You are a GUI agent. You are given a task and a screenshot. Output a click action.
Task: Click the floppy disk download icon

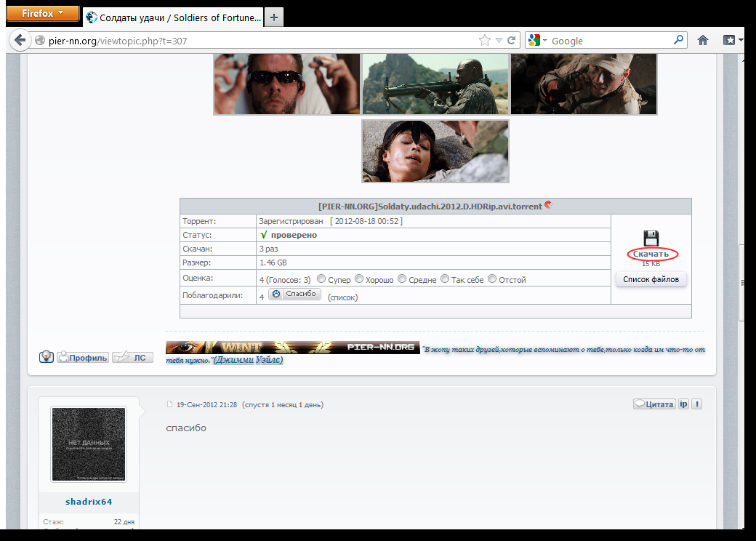(x=651, y=239)
